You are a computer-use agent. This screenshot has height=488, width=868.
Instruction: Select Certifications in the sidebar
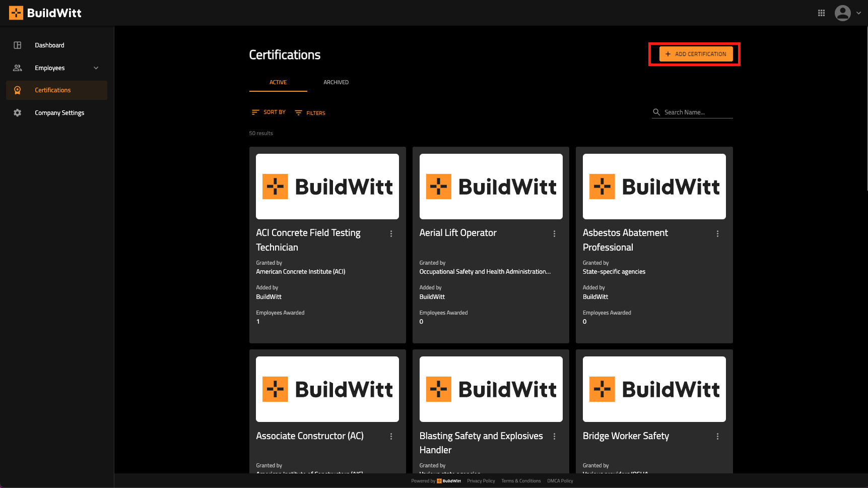coord(56,90)
